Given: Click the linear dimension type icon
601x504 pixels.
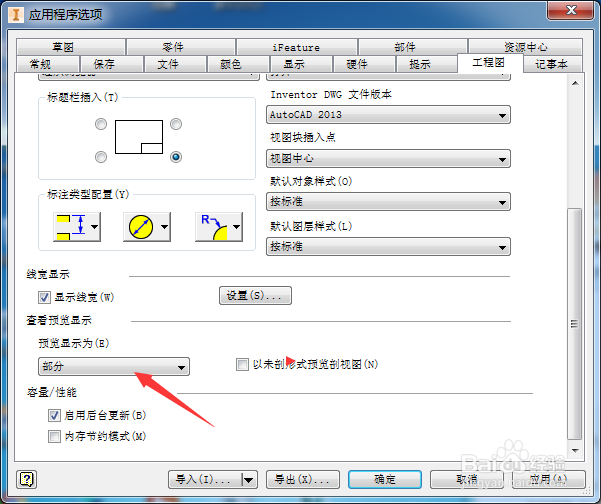Looking at the screenshot, I should [71, 227].
